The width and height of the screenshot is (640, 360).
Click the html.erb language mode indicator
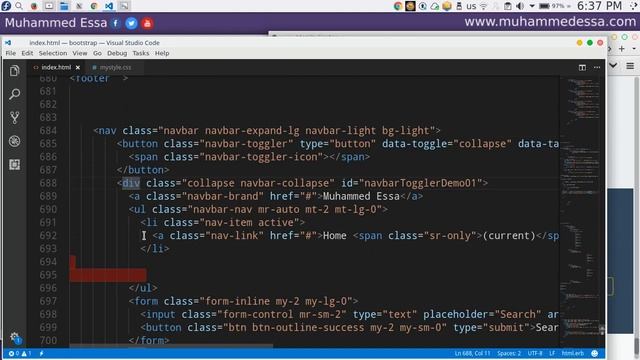click(573, 353)
